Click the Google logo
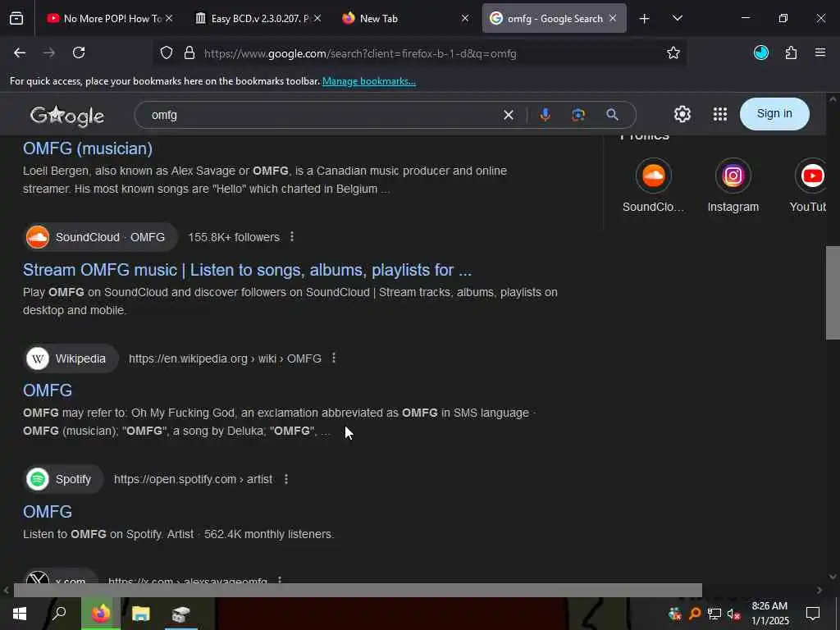The image size is (840, 630). pyautogui.click(x=67, y=116)
